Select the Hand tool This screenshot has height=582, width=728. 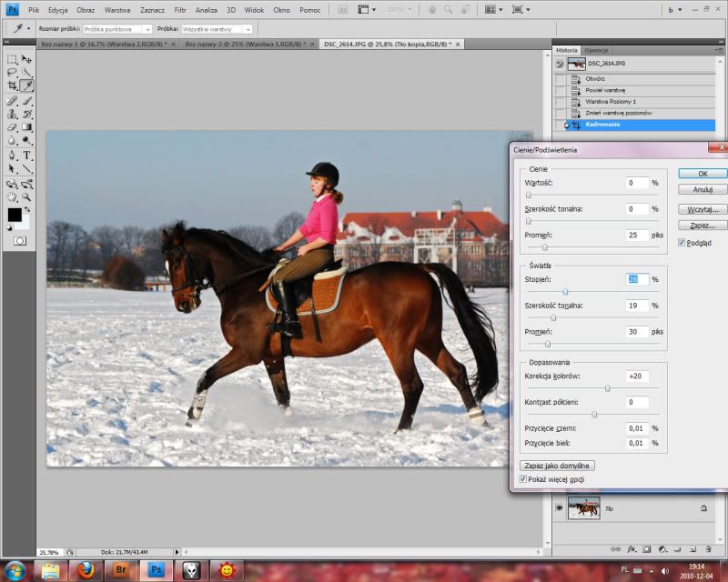pos(12,196)
